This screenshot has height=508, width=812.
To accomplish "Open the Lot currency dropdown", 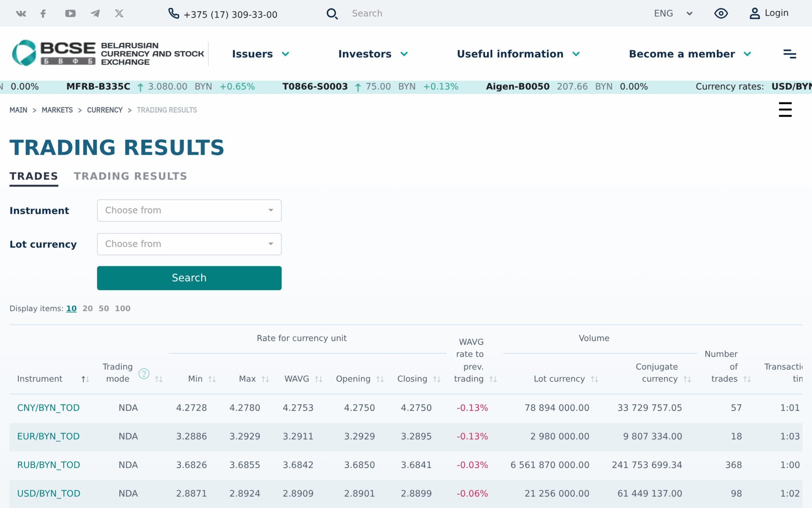I will click(189, 244).
